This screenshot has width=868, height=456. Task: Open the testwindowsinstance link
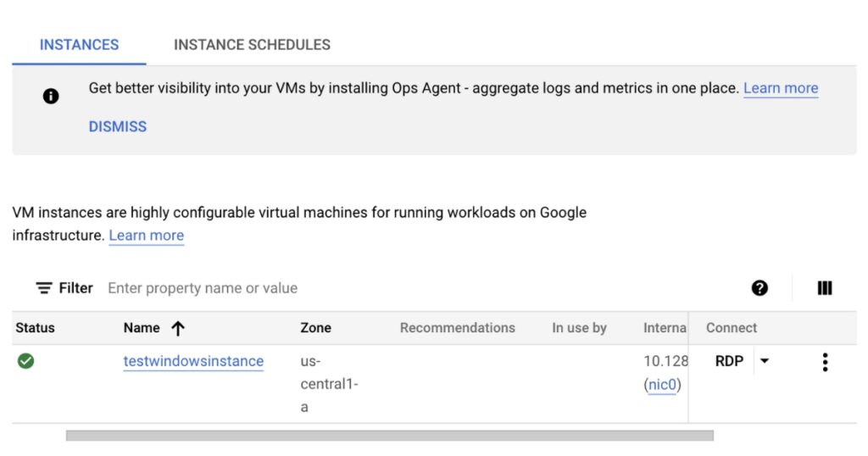click(193, 361)
